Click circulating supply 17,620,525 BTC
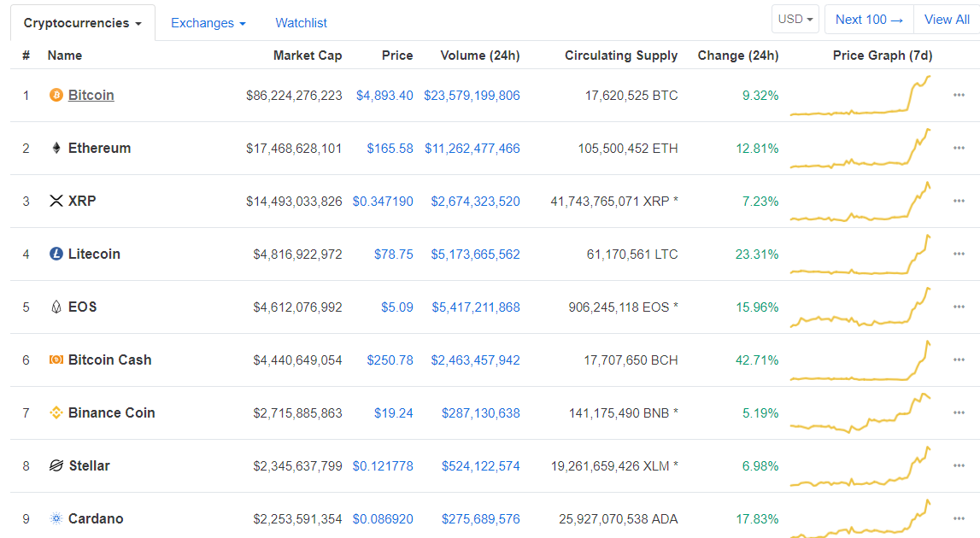The height and width of the screenshot is (538, 980). click(x=631, y=96)
